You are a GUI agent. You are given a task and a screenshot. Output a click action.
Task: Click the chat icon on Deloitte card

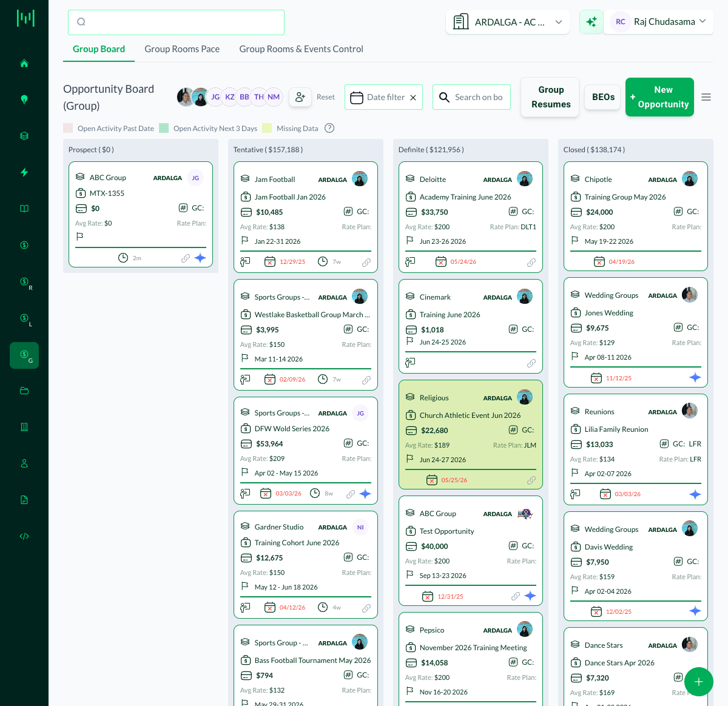tap(410, 262)
